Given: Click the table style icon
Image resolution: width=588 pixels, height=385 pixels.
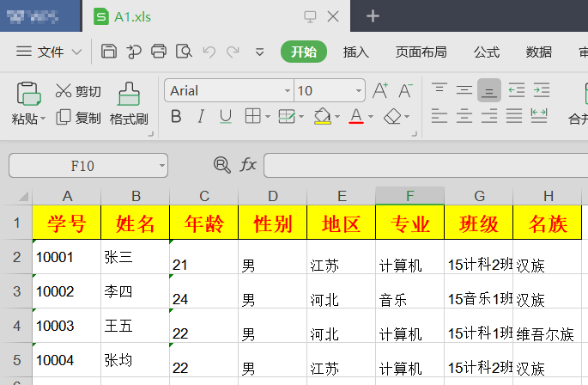Looking at the screenshot, I should click(x=287, y=116).
